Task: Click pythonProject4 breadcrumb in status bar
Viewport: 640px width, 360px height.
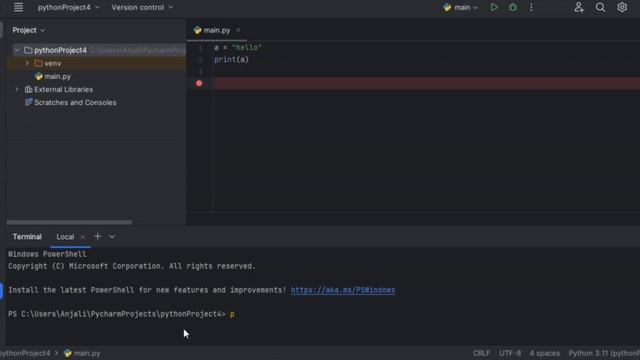Action: point(25,353)
